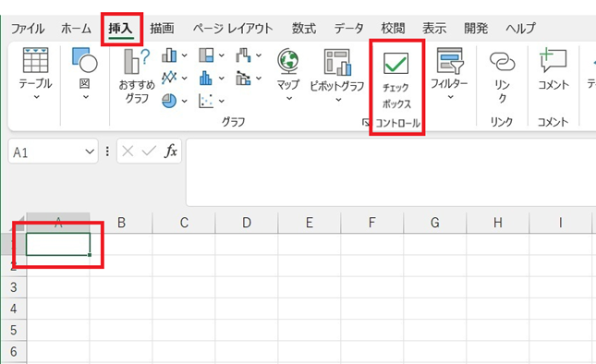Select row 4 header
This screenshot has width=596, height=364.
[x=13, y=309]
